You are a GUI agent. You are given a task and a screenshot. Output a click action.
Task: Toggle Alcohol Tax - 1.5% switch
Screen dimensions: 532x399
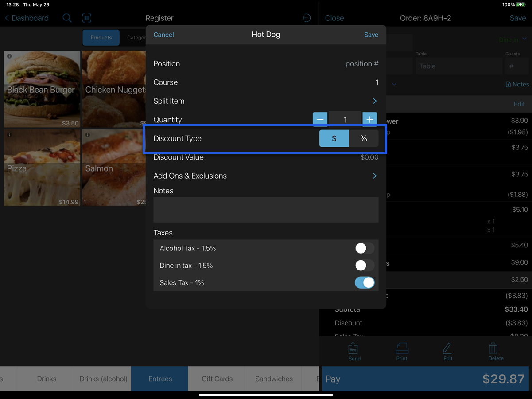365,248
